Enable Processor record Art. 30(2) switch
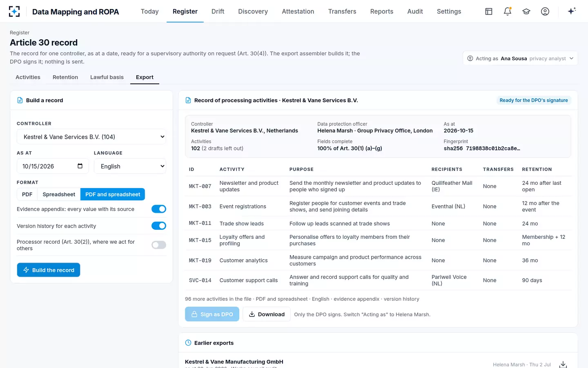 pos(159,245)
